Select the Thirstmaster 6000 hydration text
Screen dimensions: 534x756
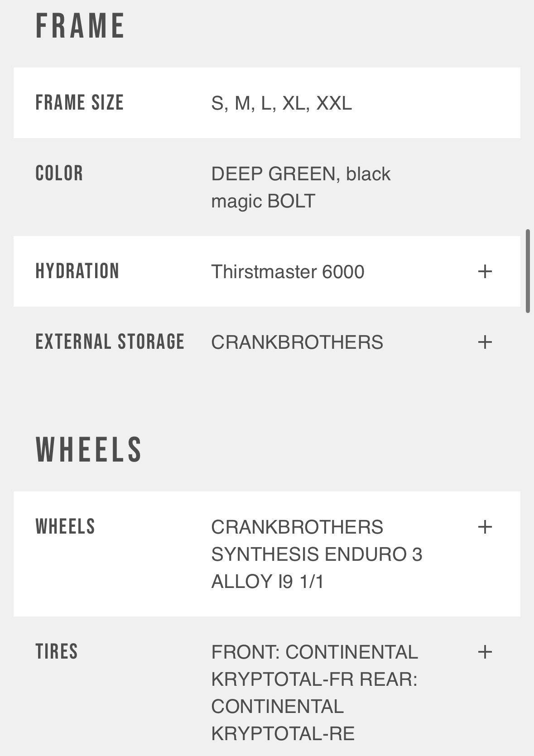(x=288, y=272)
